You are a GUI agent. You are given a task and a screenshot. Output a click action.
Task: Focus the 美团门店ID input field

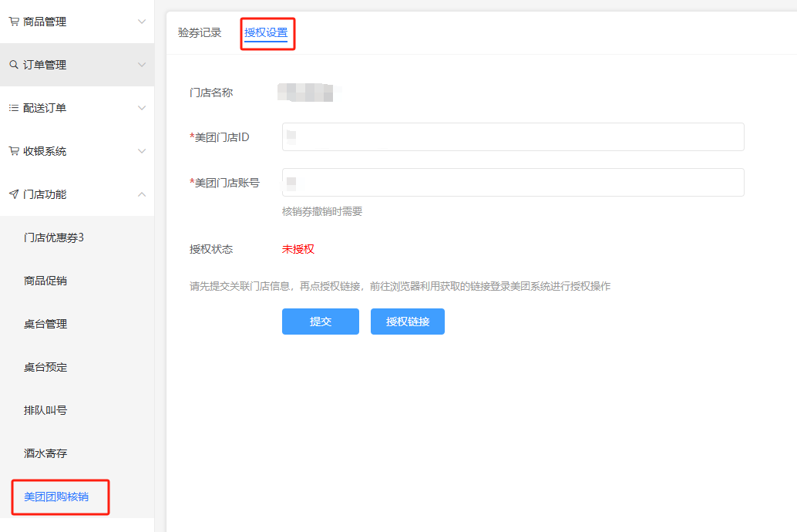513,136
